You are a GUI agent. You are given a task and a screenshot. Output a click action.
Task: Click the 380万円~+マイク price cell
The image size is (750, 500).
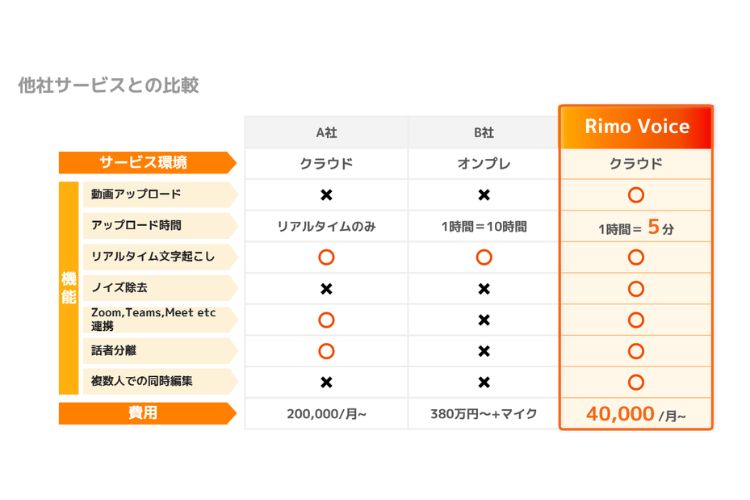(x=484, y=414)
